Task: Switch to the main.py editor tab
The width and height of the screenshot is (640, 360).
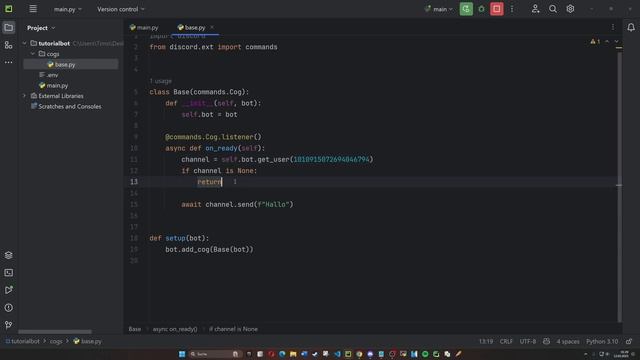Action: pyautogui.click(x=144, y=27)
